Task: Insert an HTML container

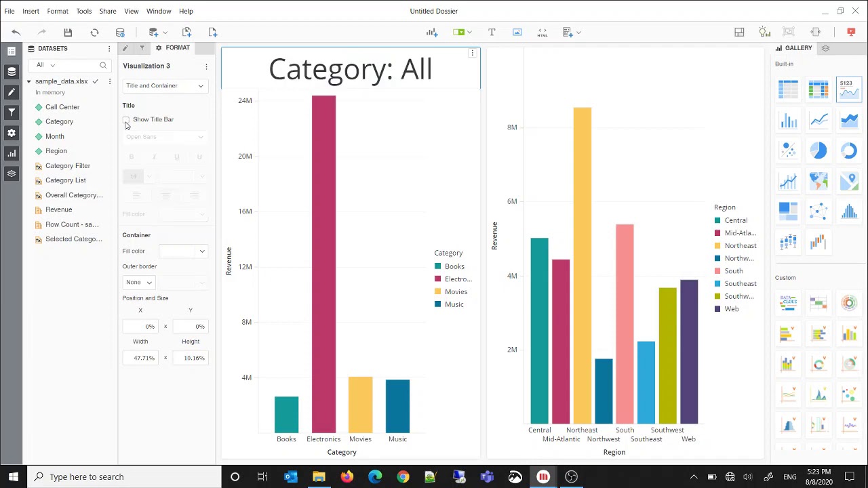Action: coord(542,32)
